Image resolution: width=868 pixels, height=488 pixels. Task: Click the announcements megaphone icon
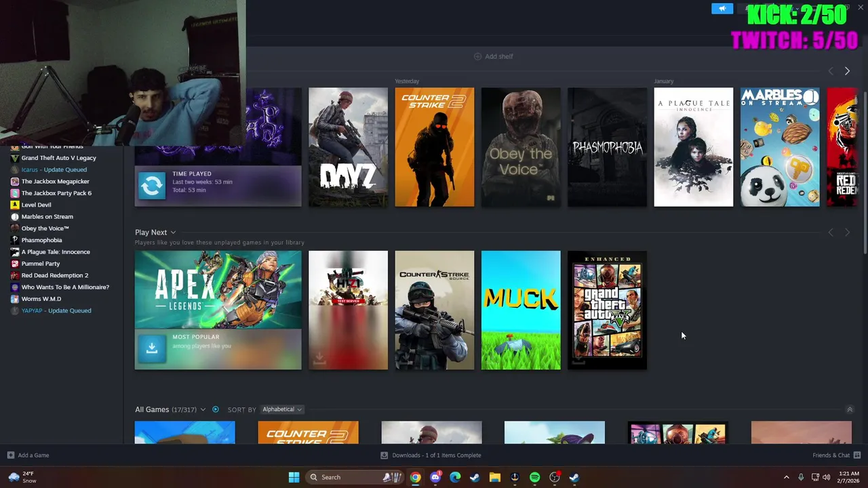(x=722, y=8)
